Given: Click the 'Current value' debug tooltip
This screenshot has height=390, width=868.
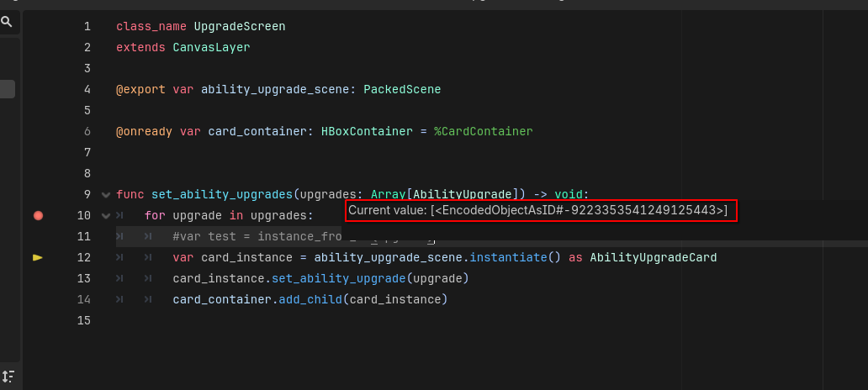Looking at the screenshot, I should pos(539,210).
